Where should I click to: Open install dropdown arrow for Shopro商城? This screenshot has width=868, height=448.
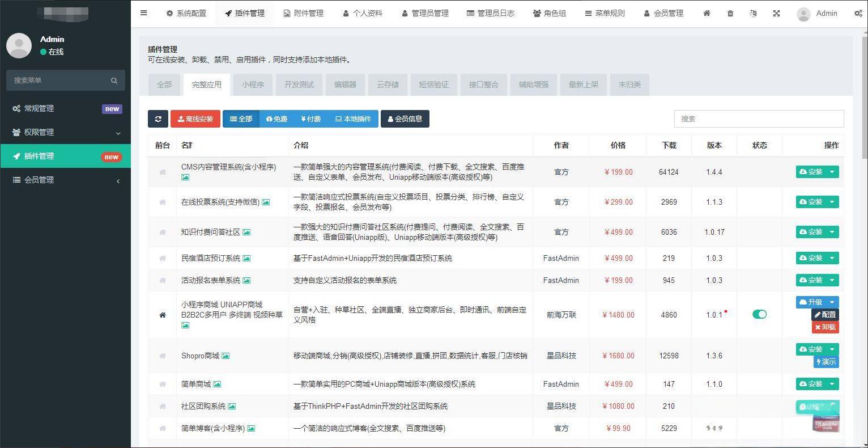(x=832, y=349)
